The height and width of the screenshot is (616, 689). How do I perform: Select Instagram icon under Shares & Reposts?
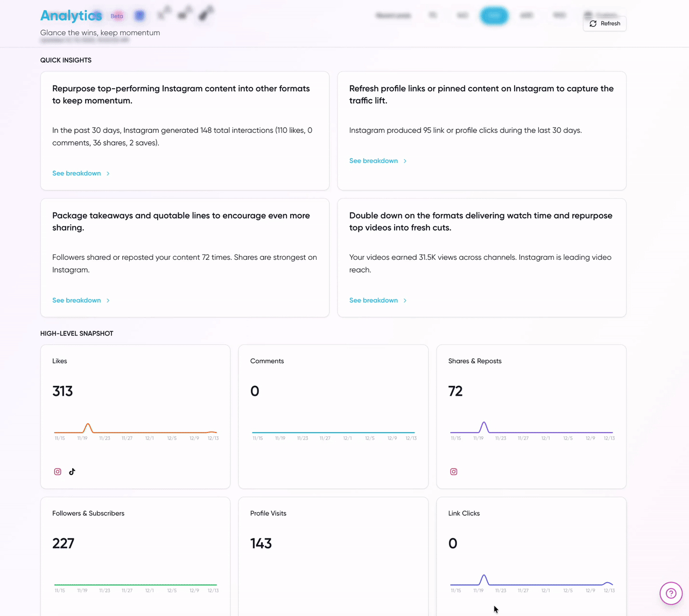(x=454, y=472)
